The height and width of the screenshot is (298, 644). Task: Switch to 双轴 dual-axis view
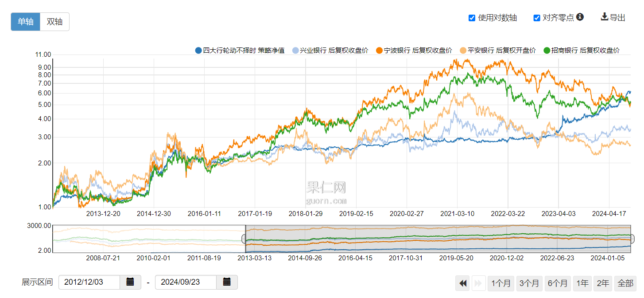[54, 22]
